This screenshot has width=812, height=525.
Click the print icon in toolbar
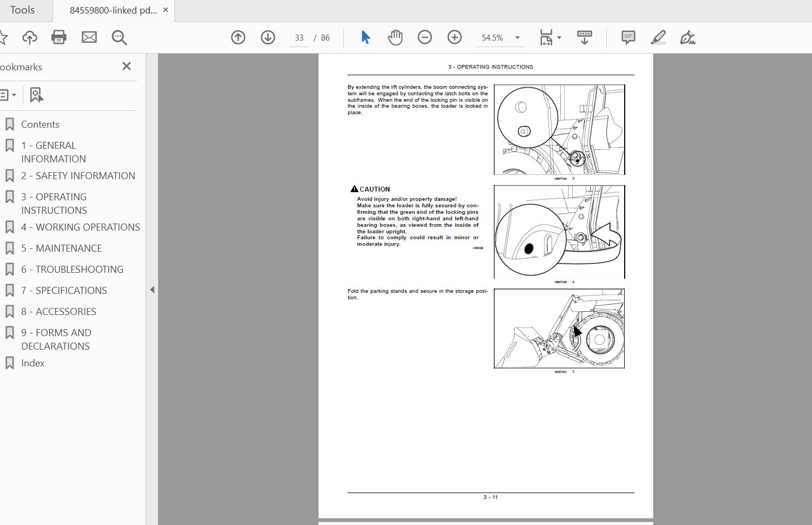[58, 37]
